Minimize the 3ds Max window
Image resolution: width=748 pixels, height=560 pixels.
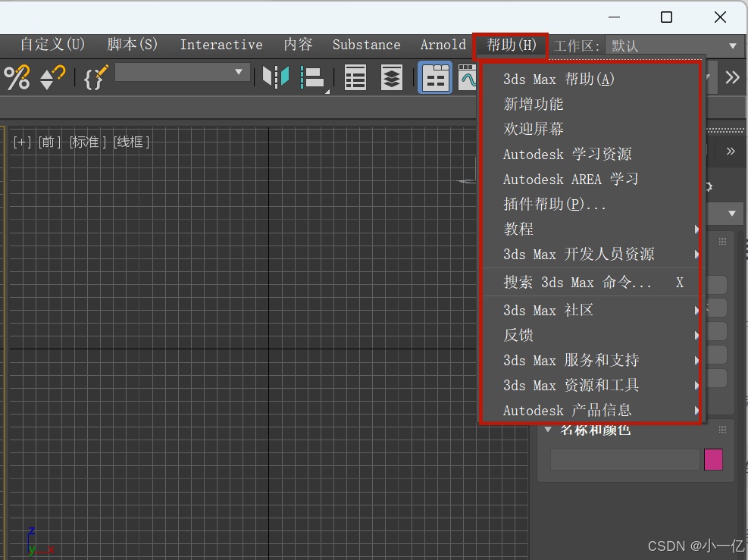click(615, 17)
